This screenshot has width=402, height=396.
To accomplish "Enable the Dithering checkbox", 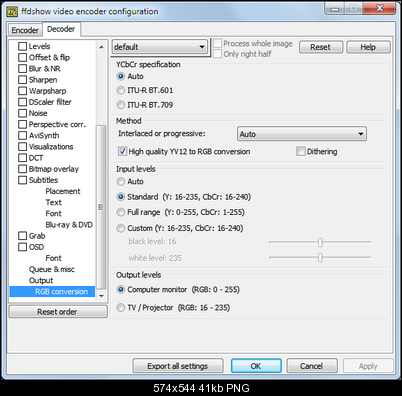I will 300,152.
